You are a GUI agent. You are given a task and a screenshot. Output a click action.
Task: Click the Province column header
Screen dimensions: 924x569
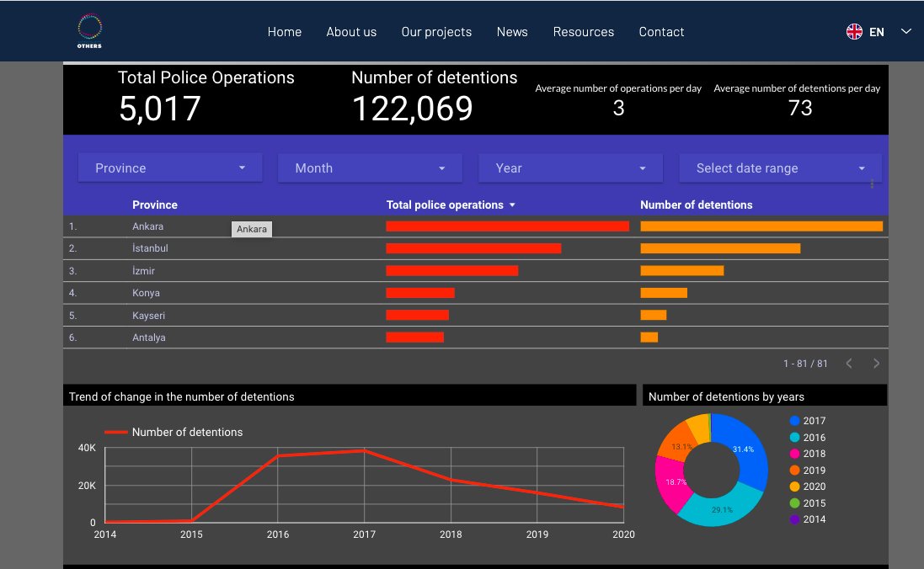(x=154, y=205)
